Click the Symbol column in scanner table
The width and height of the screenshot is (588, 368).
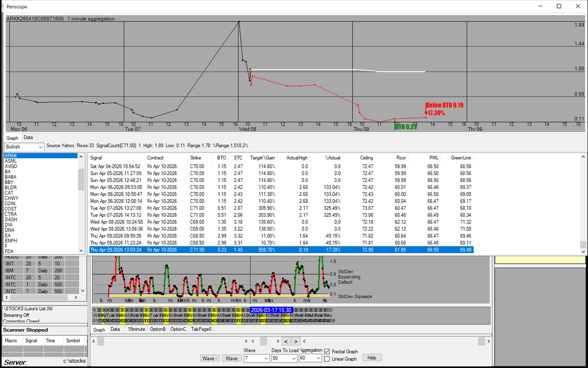73,340
